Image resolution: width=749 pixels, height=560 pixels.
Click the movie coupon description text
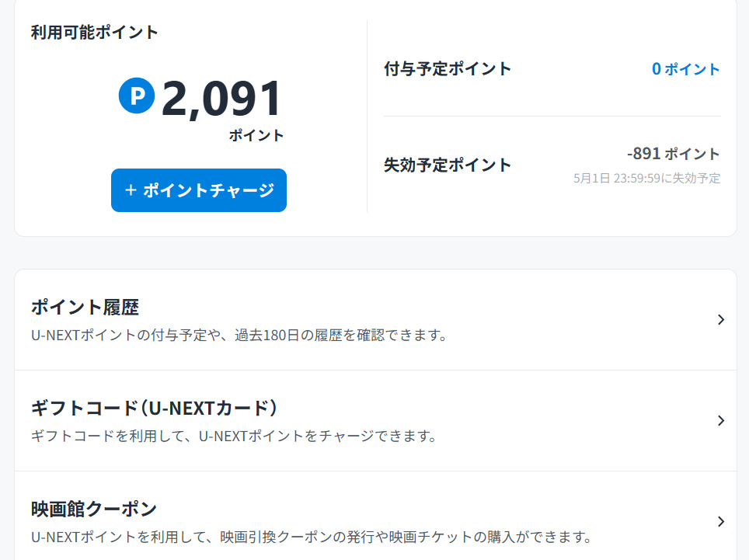tap(311, 537)
